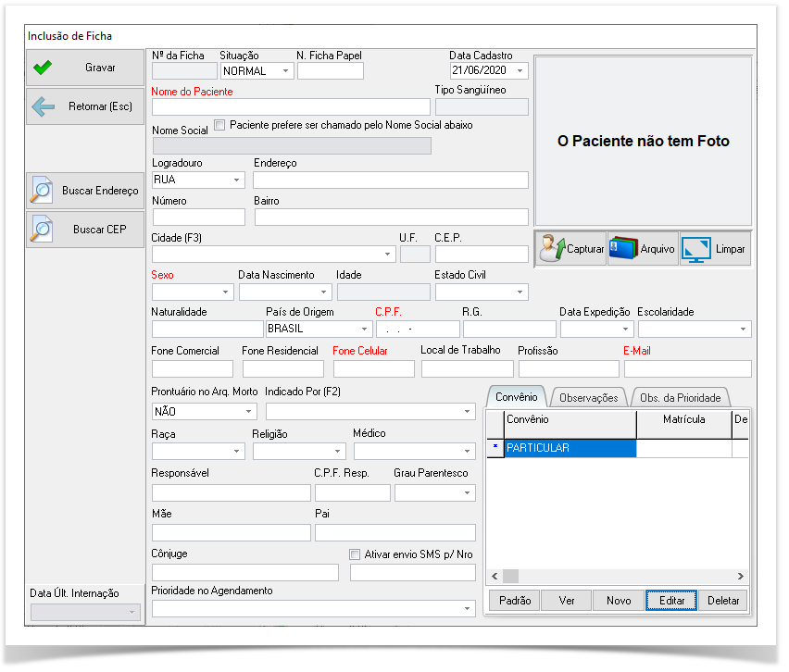Click the green checkmark Gravar icon

click(x=43, y=68)
